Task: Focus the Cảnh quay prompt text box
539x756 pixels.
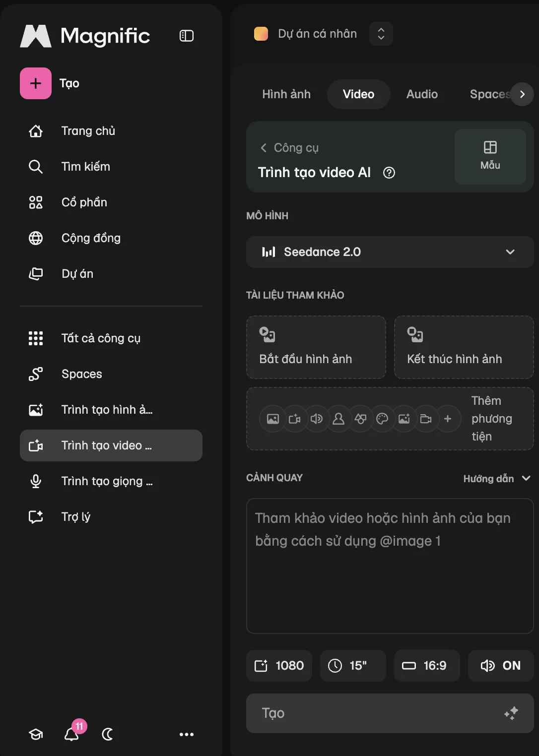Action: click(390, 566)
